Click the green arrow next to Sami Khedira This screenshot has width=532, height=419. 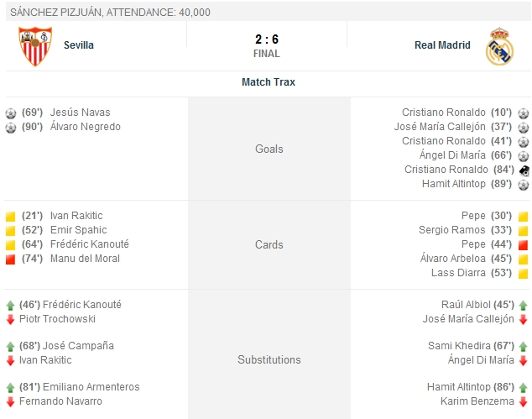click(523, 347)
